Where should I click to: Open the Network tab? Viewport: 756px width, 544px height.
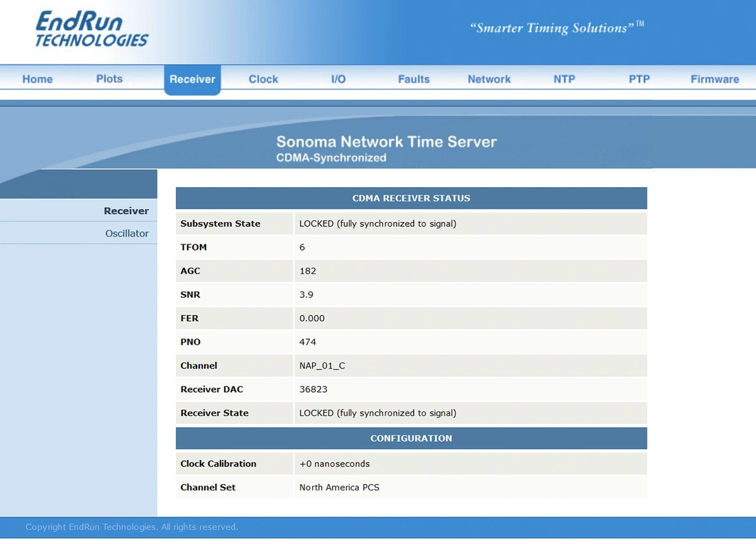[489, 79]
